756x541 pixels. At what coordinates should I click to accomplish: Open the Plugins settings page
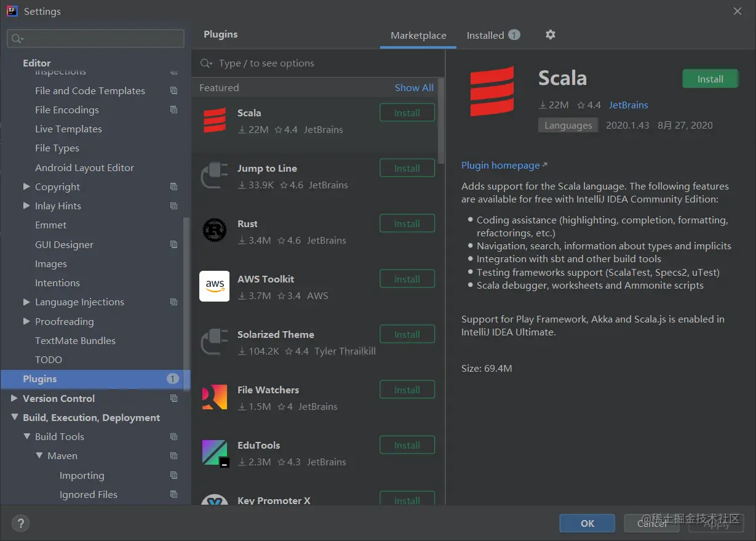[x=95, y=379]
